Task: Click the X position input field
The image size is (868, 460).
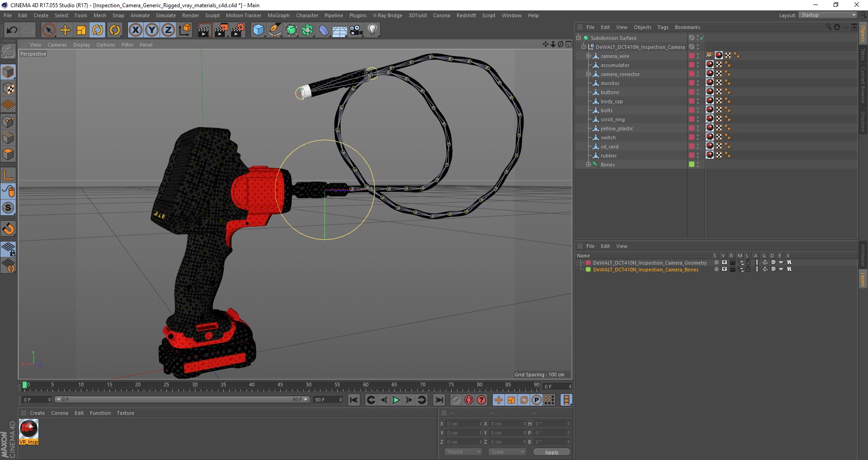Action: point(464,424)
